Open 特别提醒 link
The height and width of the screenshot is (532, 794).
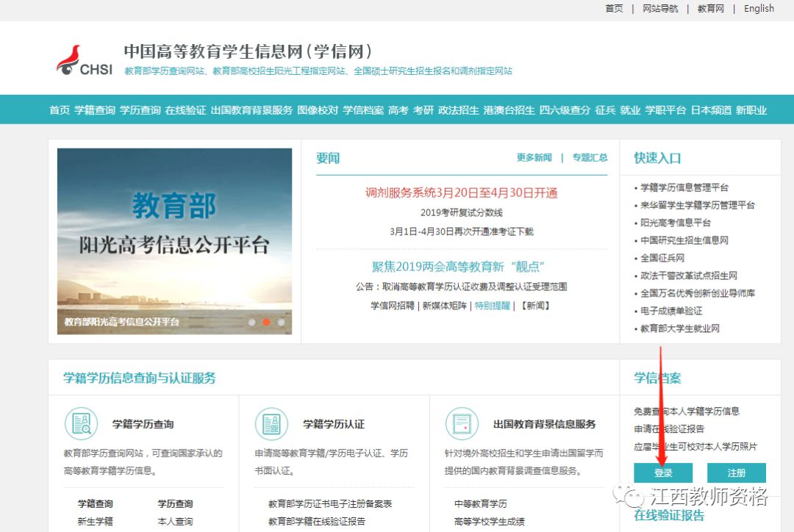point(492,306)
